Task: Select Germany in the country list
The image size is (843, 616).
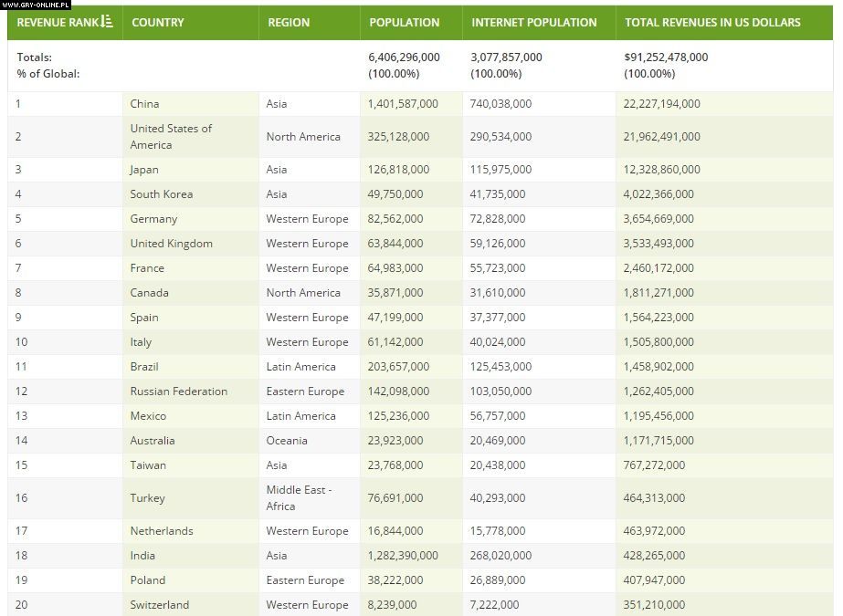Action: (153, 219)
